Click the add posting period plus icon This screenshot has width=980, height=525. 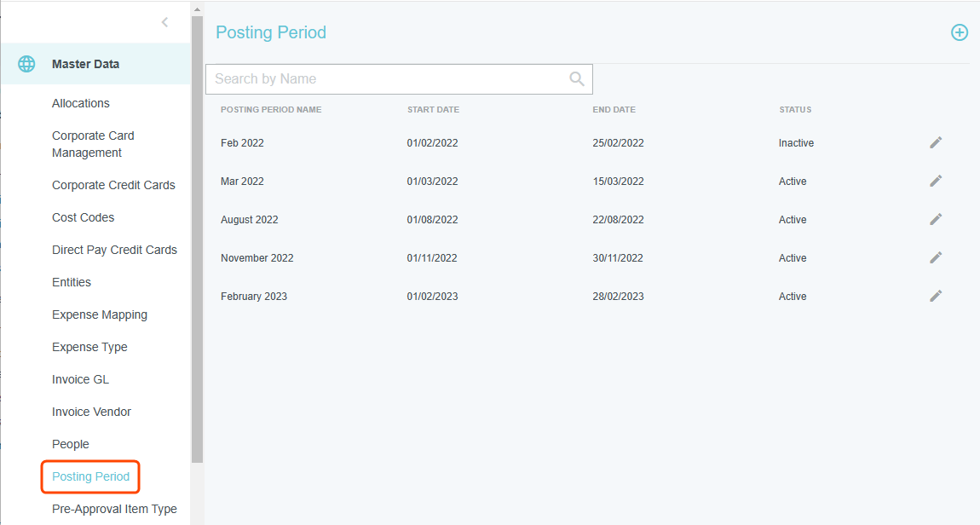tap(960, 32)
